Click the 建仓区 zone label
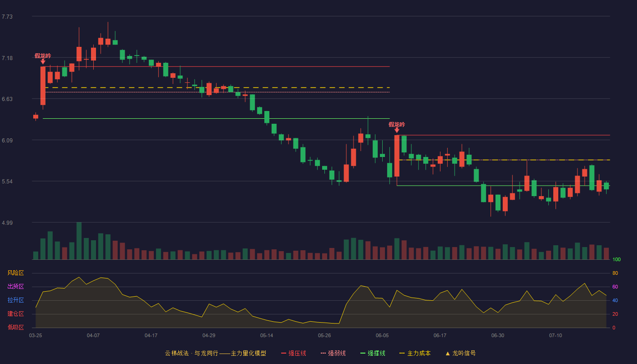Viewport: 637px width, 364px height. click(15, 314)
